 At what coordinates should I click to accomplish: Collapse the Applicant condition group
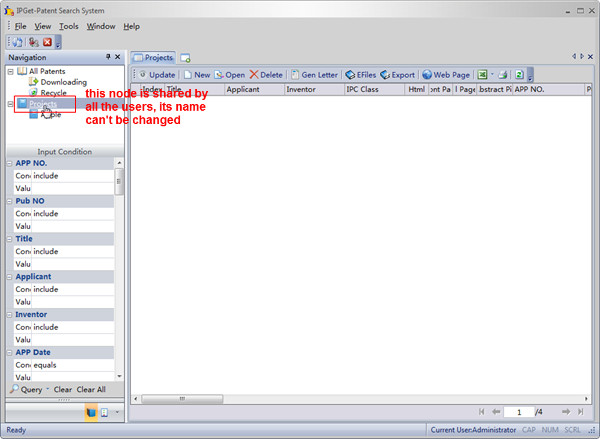click(10, 277)
